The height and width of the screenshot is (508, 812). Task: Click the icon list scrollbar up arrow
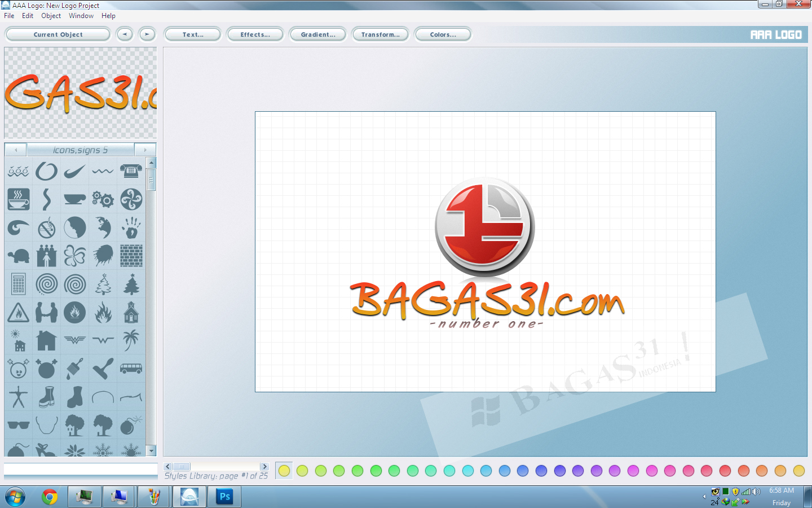point(151,163)
